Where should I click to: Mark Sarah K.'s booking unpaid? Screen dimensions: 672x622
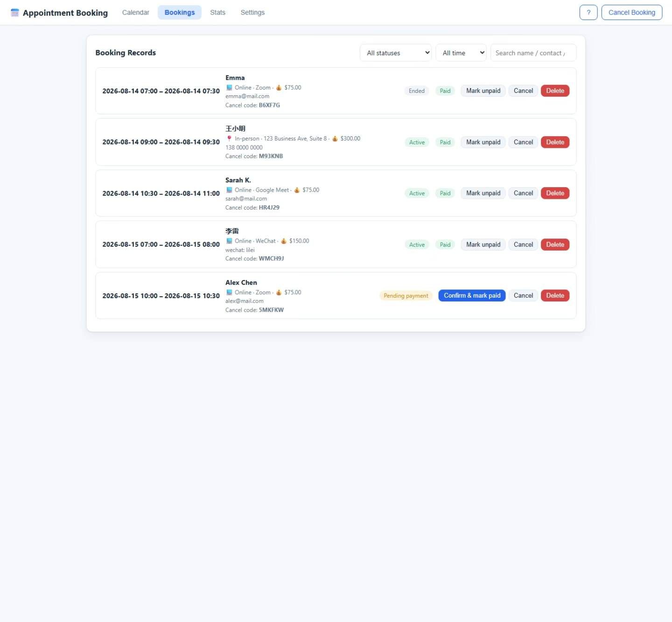tap(483, 193)
